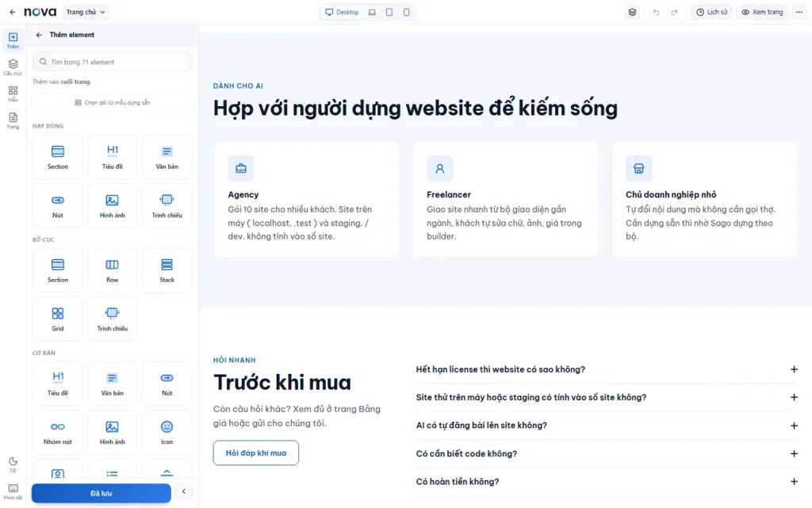This screenshot has width=812, height=508.
Task: Add Trình chiếu element from Hay dùng
Action: point(167,206)
